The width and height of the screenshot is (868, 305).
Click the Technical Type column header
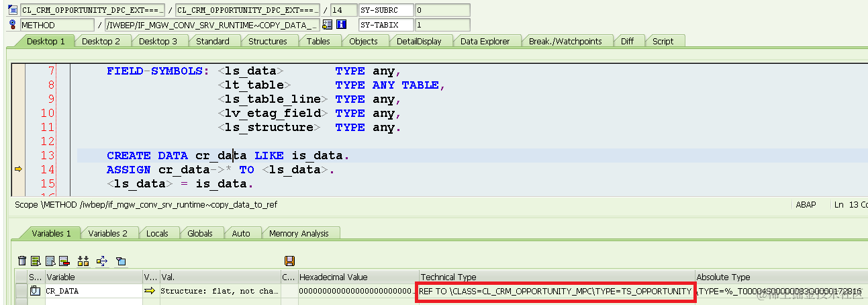point(556,277)
